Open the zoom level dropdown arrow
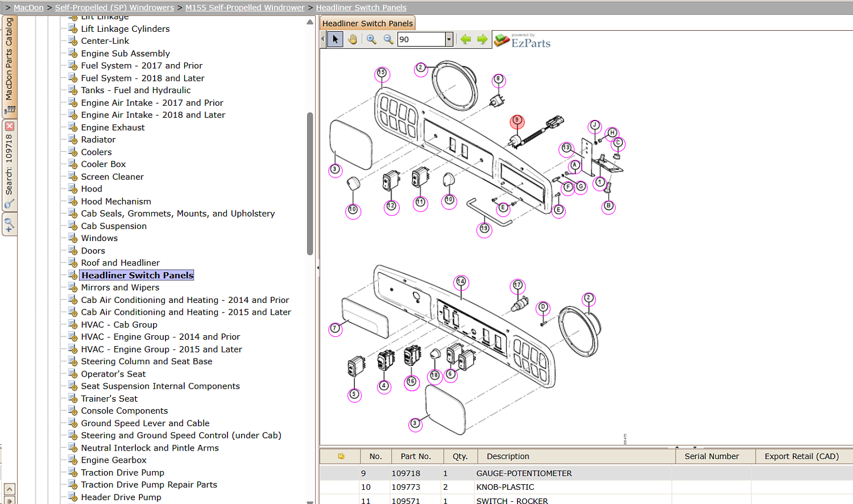 pyautogui.click(x=449, y=39)
